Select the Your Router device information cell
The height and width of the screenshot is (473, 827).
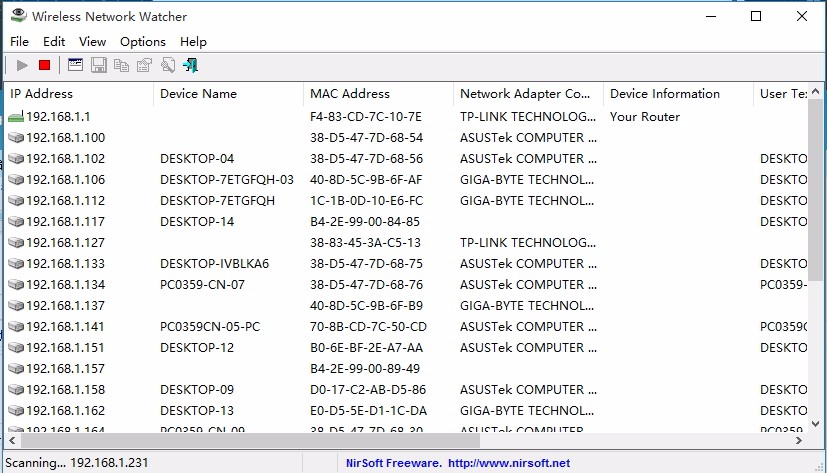pos(645,117)
